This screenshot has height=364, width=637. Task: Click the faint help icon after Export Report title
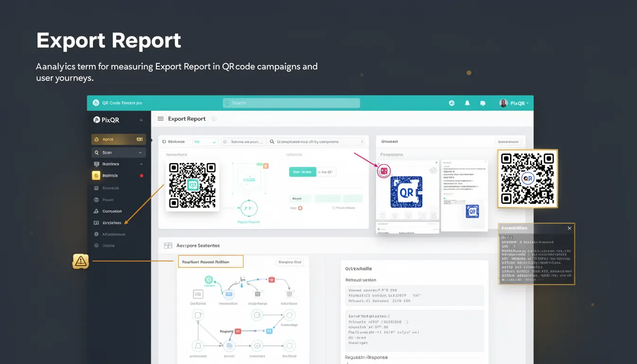coord(214,119)
